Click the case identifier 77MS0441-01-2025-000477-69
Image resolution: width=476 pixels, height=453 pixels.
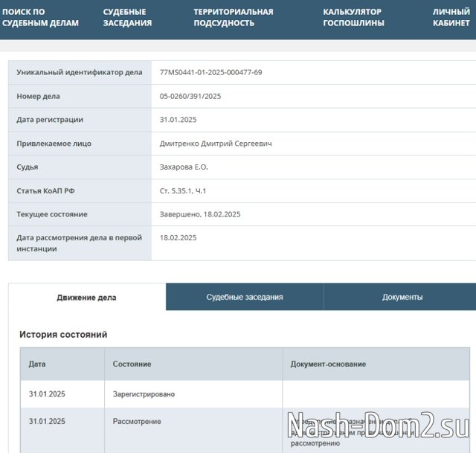pyautogui.click(x=210, y=73)
